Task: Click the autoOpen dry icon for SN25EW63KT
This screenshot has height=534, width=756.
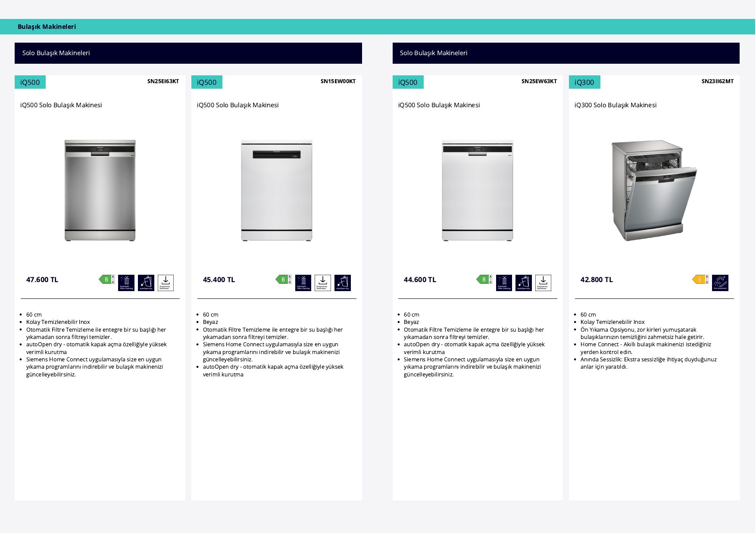Action: click(x=524, y=283)
